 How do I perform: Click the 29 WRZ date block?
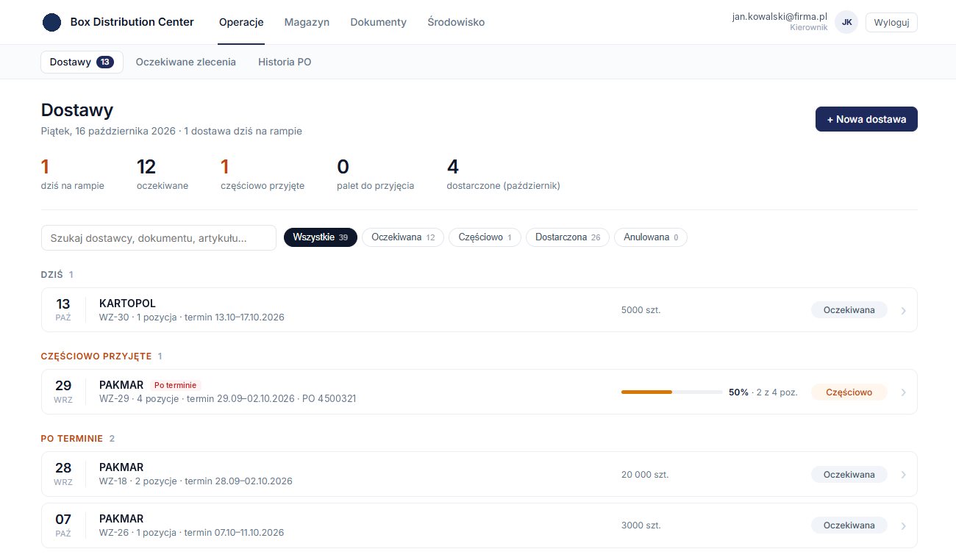[x=63, y=392]
